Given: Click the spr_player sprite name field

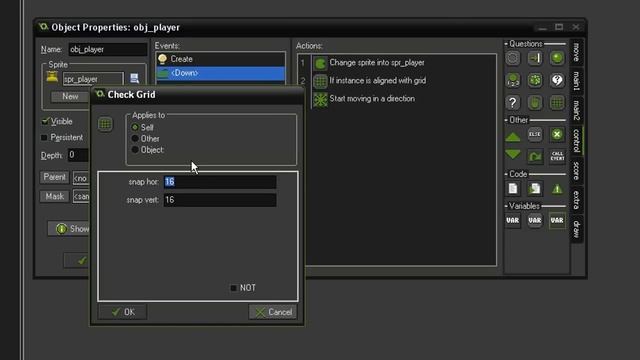Looking at the screenshot, I should [x=93, y=79].
